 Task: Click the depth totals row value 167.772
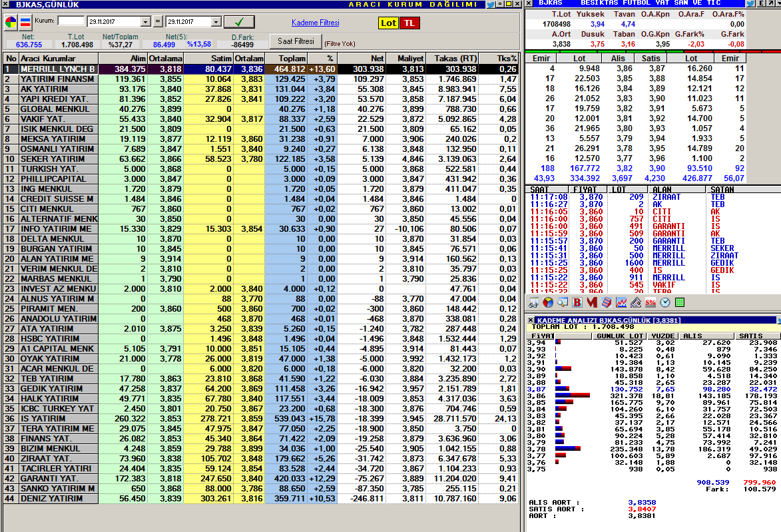coord(585,168)
